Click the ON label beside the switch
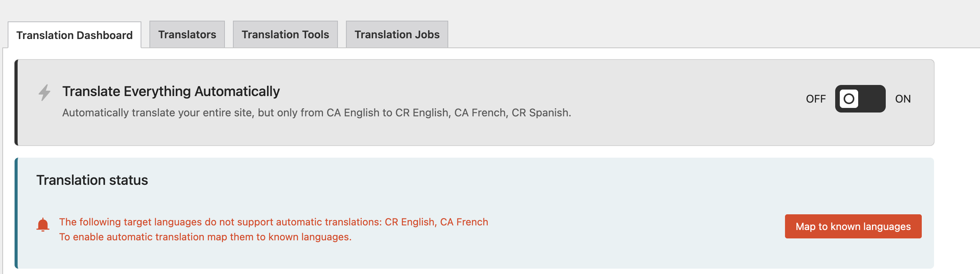980x274 pixels. coord(903,99)
